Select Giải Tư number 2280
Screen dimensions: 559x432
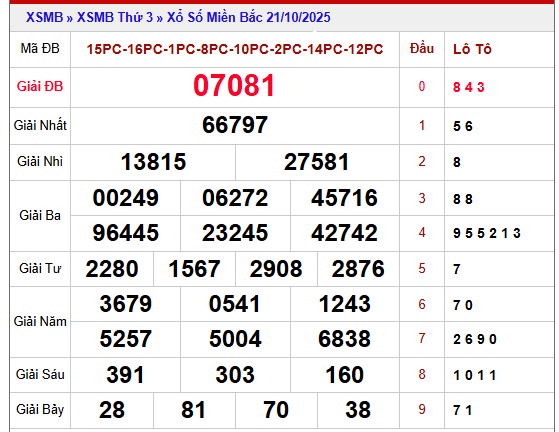click(x=112, y=269)
